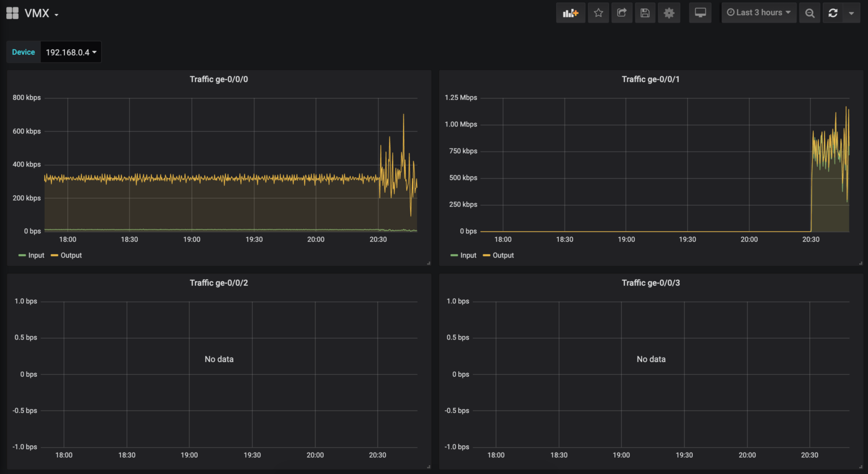Viewport: 868px width, 474px height.
Task: Open the 192.168.0.4 device dropdown
Action: point(71,51)
